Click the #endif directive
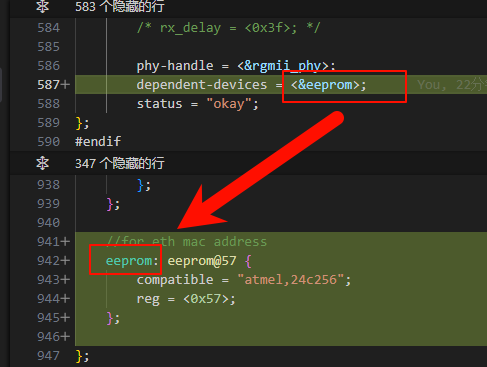The height and width of the screenshot is (367, 487). tap(98, 142)
